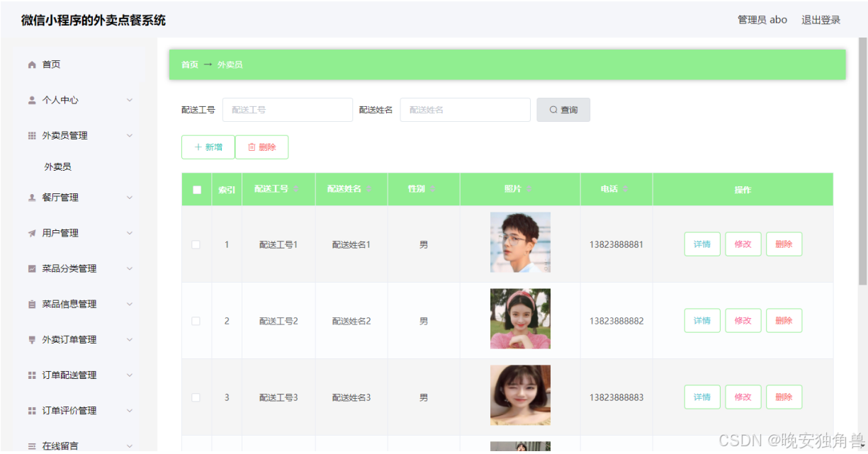Open the 在线留言 sidebar menu
This screenshot has height=454, width=868.
tap(78, 446)
